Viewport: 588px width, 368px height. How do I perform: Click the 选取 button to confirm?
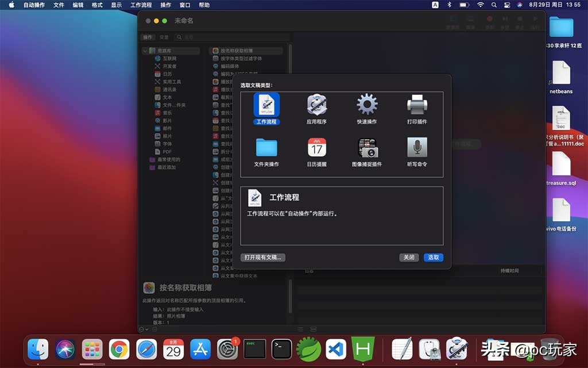click(x=433, y=258)
